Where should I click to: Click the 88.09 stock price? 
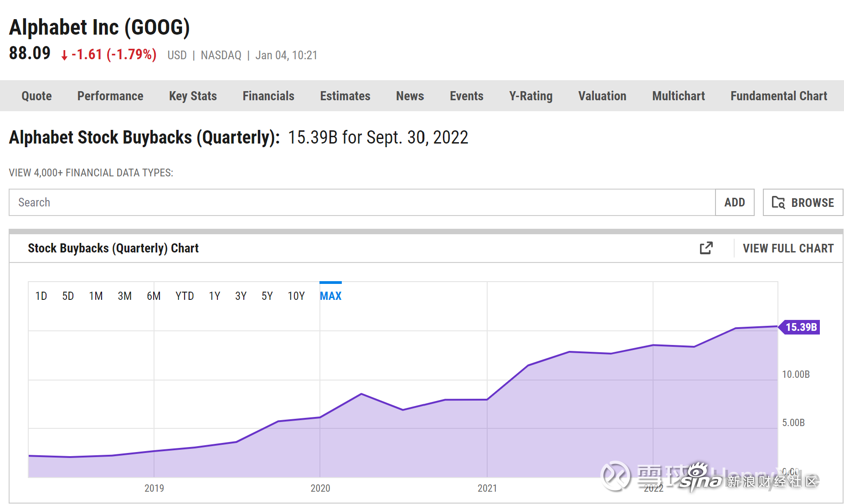[30, 53]
